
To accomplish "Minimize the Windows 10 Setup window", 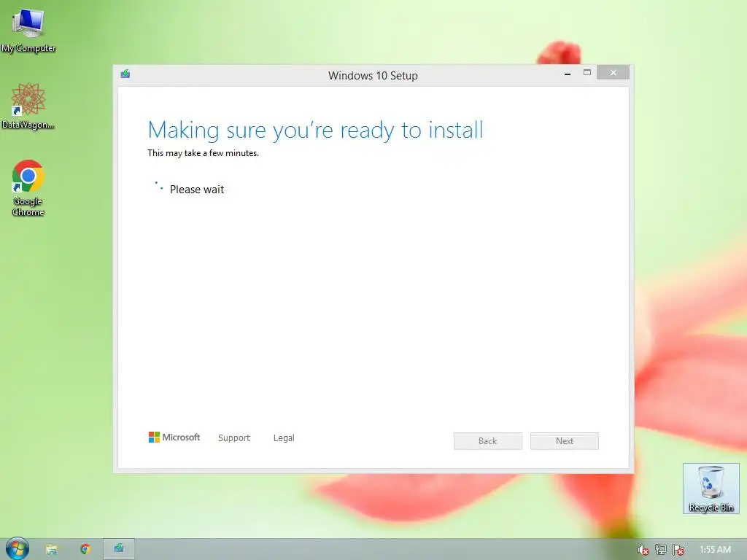I will point(568,74).
